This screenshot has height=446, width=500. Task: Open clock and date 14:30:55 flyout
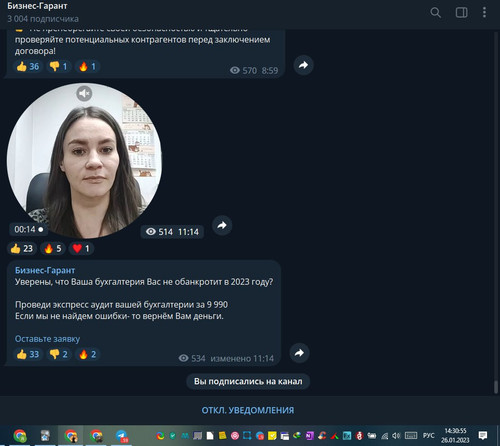[x=455, y=436]
